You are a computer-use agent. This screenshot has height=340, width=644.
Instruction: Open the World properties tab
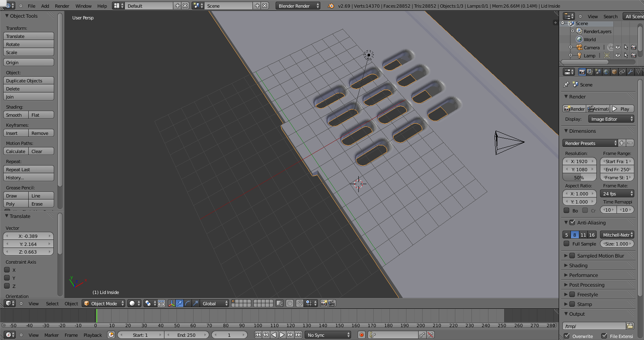click(x=606, y=72)
